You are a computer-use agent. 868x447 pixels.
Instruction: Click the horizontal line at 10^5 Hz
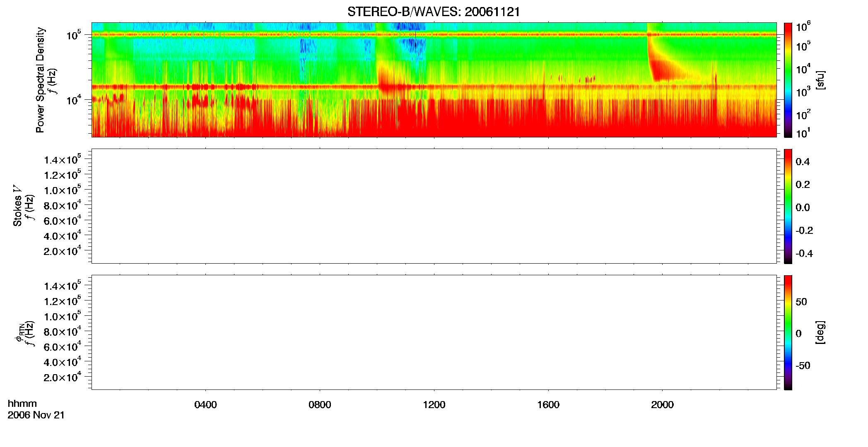434,35
